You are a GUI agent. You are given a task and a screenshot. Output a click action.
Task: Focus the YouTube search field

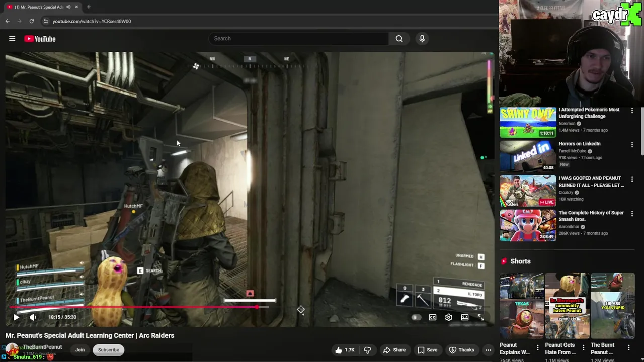[299, 39]
